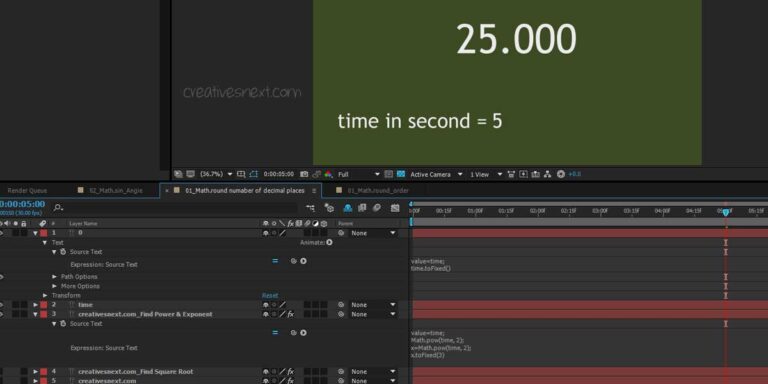Collapse layer 1 with its twirl arrow
This screenshot has width=768, height=384.
pyautogui.click(x=35, y=233)
